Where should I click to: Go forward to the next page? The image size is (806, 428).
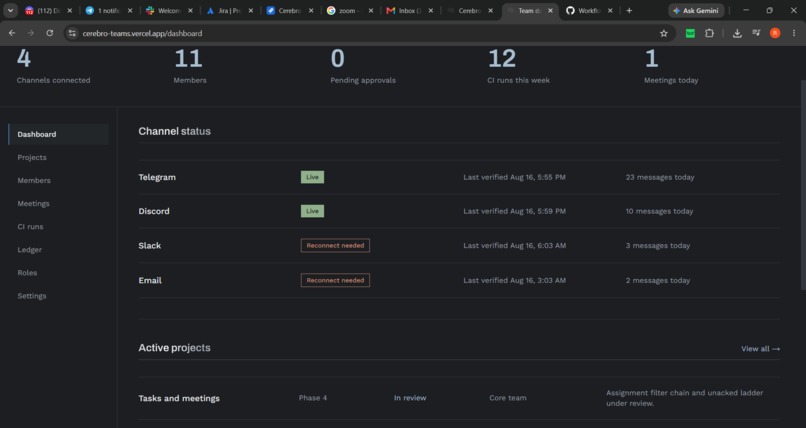[31, 33]
